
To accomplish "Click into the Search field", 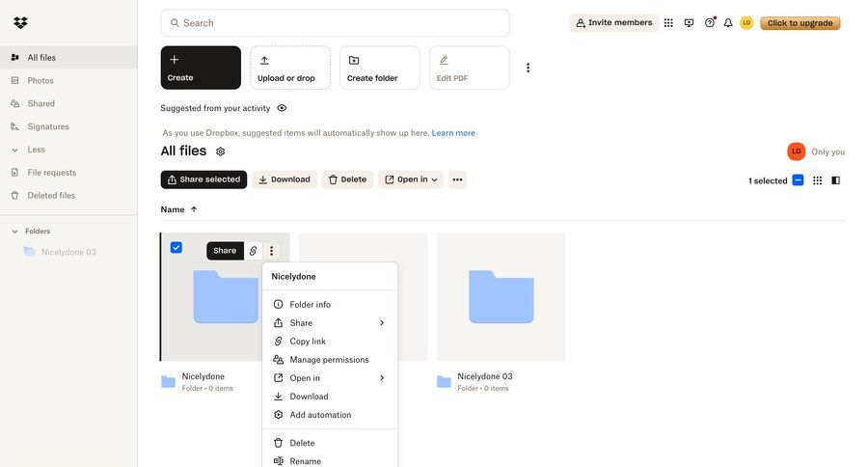I will 335,23.
